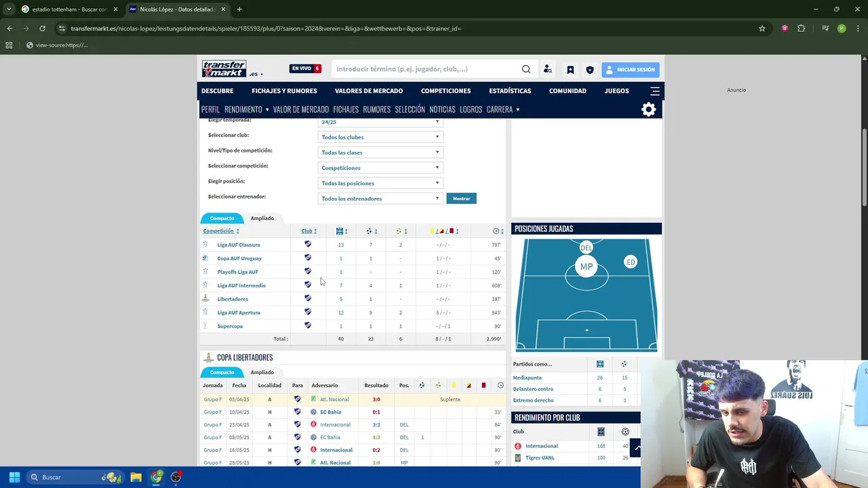Switch to 'estadio tottenham' browser tab

click(x=70, y=9)
